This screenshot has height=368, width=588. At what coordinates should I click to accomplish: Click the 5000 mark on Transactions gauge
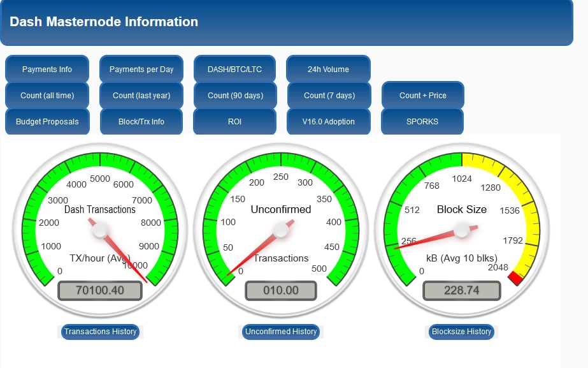(100, 179)
